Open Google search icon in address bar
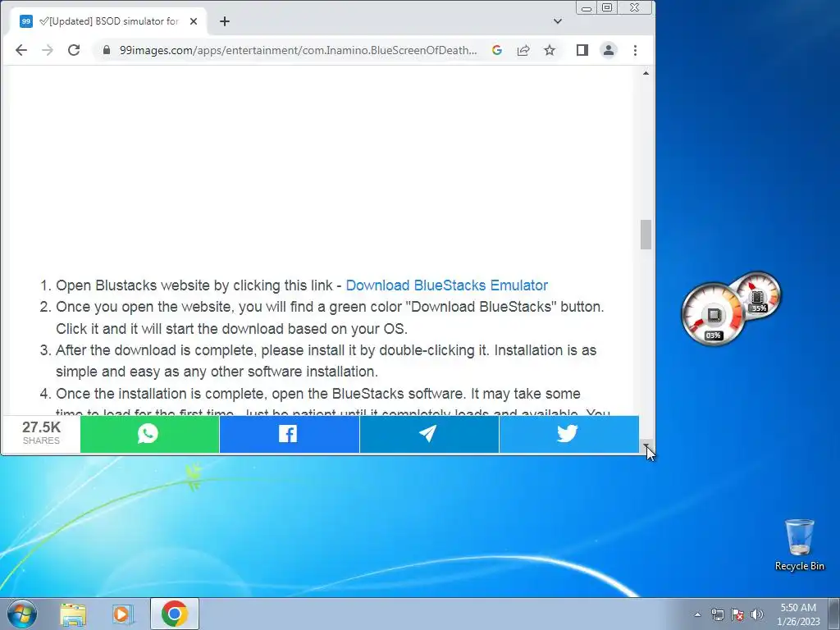840x630 pixels. pos(496,50)
